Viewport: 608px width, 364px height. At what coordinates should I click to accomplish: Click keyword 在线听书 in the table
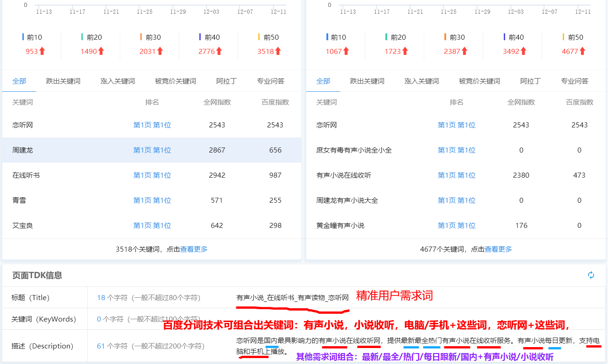coord(26,175)
